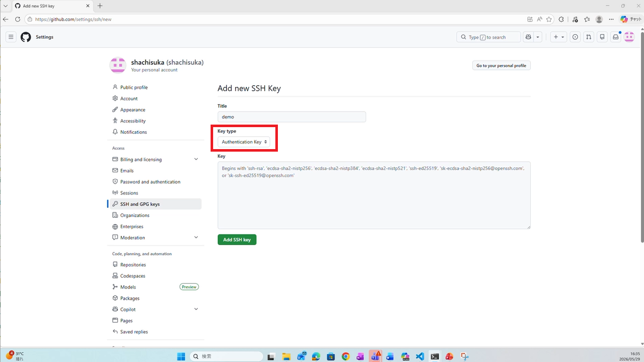644x362 pixels.
Task: Open the Notifications inbox icon
Action: [616, 37]
